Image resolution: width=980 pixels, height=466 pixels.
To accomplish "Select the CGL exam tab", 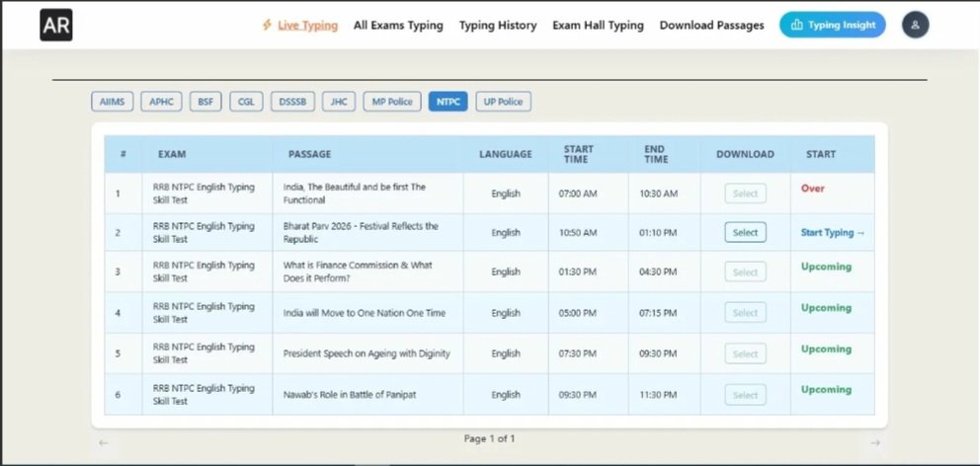I will click(x=246, y=102).
